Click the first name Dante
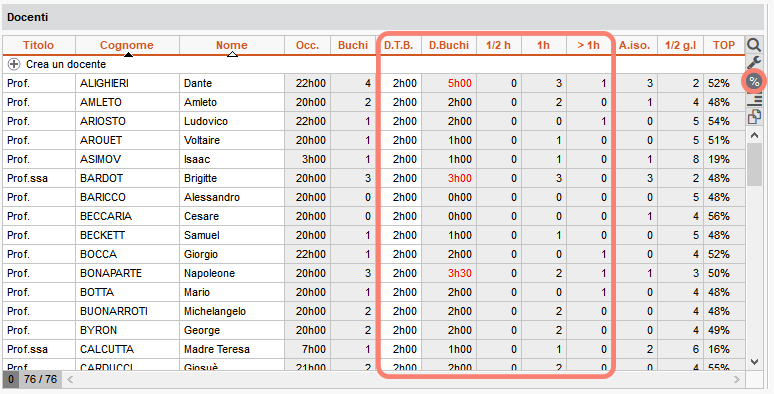This screenshot has width=774, height=394. pos(198,83)
